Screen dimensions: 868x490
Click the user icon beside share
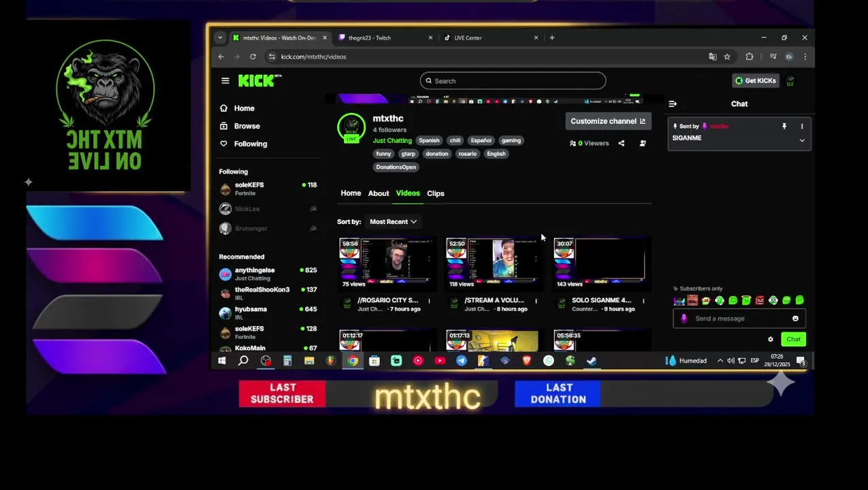click(x=643, y=144)
